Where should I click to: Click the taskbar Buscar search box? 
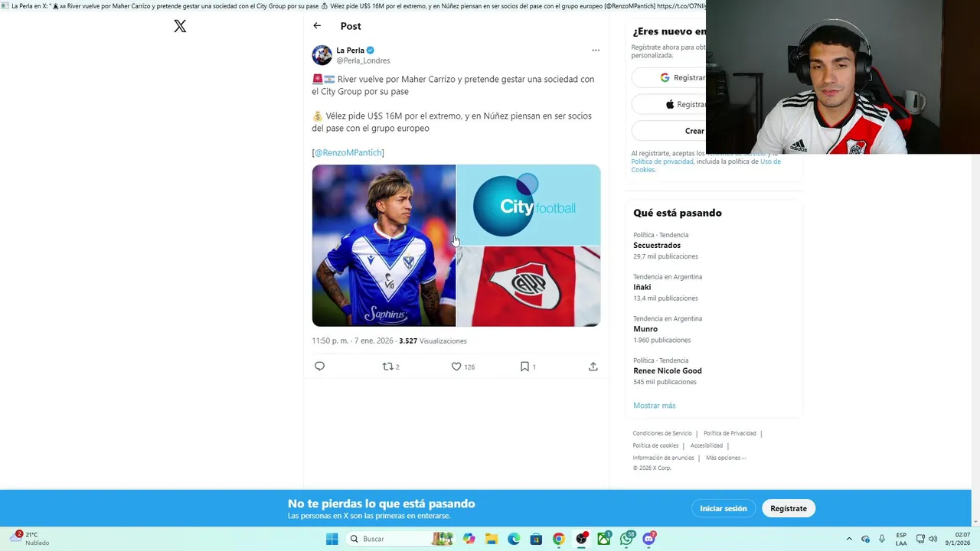400,539
